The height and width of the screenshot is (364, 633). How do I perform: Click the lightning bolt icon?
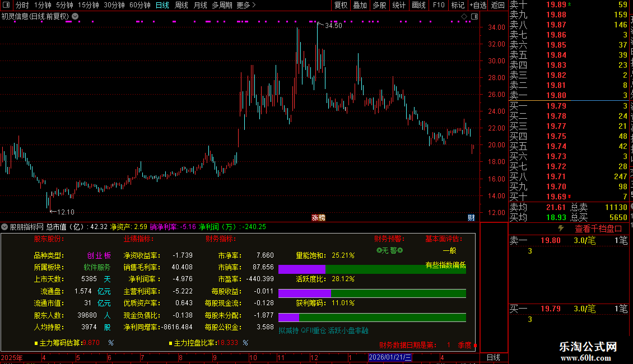point(561,228)
